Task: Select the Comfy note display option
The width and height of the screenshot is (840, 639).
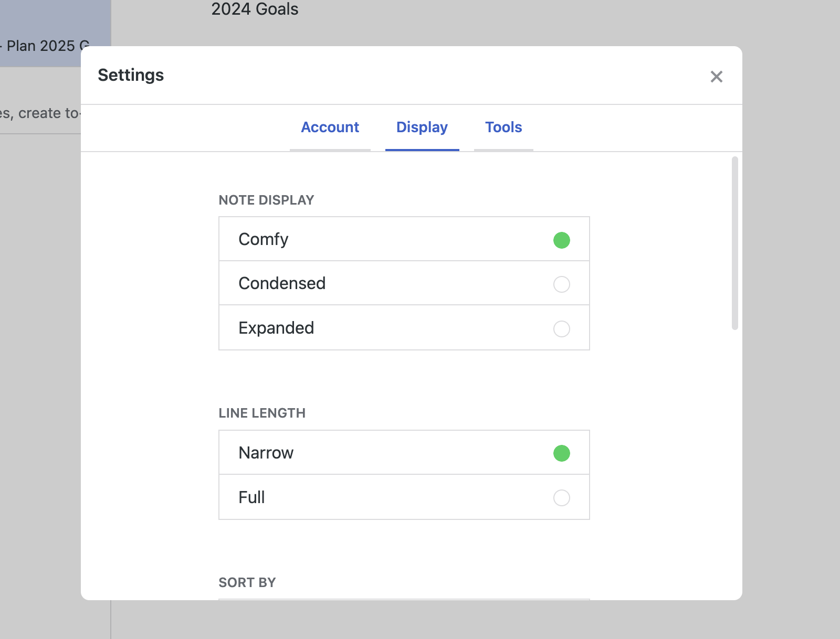Action: (404, 239)
